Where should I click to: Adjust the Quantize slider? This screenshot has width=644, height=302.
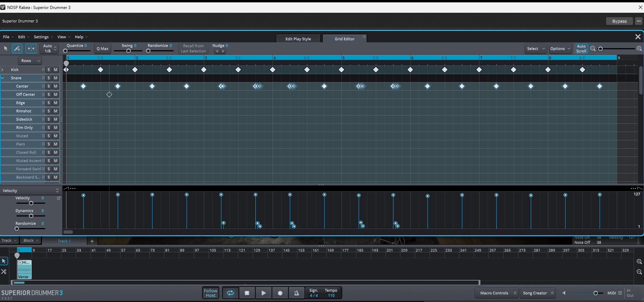(x=77, y=51)
